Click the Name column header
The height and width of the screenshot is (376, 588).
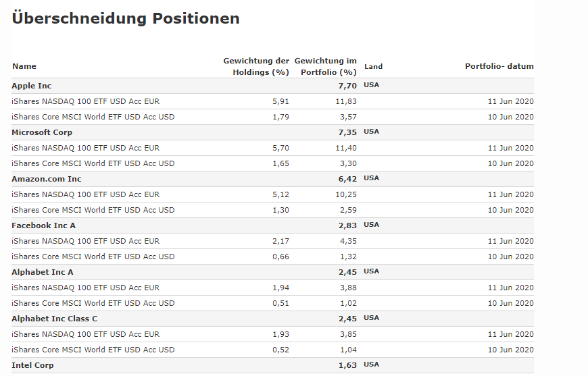(x=24, y=66)
